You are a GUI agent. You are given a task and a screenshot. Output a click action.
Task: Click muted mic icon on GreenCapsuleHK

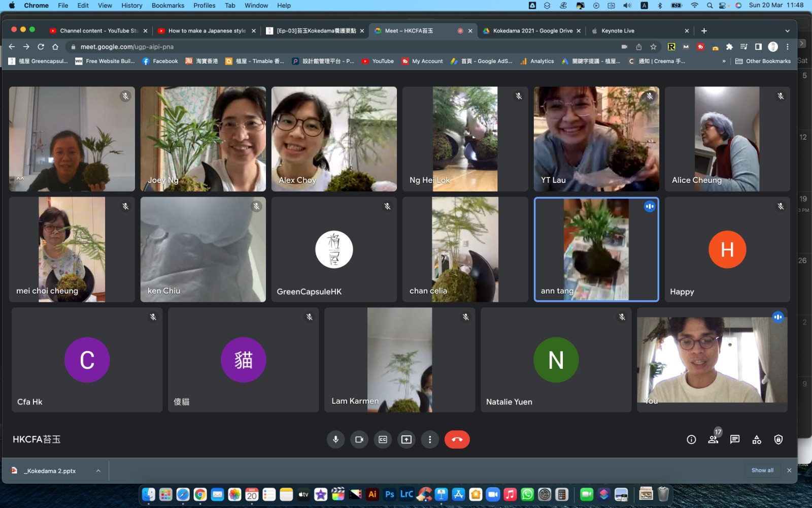387,206
